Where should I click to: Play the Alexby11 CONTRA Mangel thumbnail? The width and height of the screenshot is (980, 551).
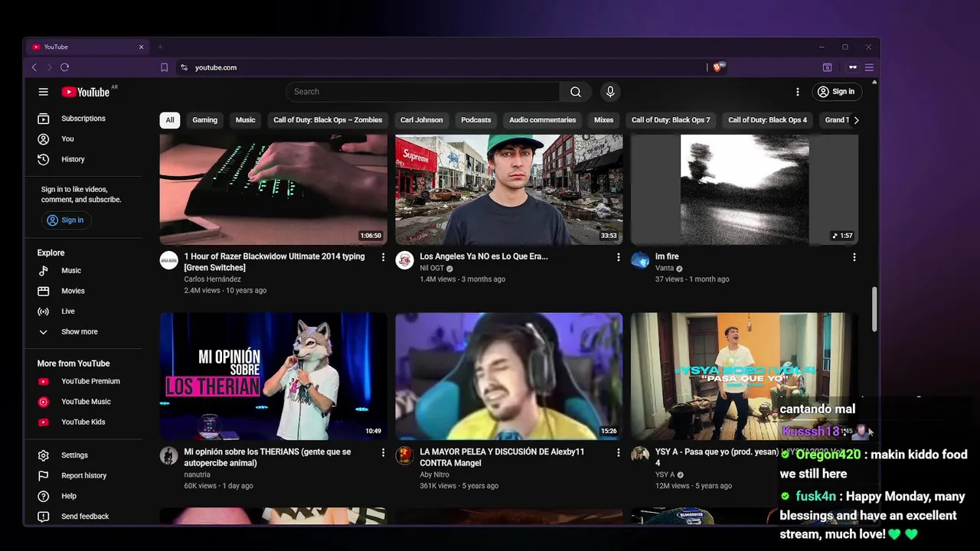(x=509, y=377)
